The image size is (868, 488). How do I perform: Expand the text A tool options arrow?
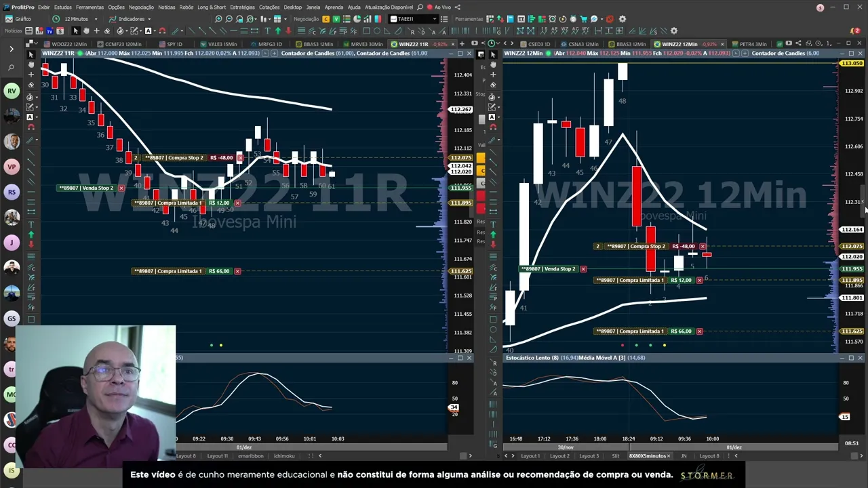point(155,30)
